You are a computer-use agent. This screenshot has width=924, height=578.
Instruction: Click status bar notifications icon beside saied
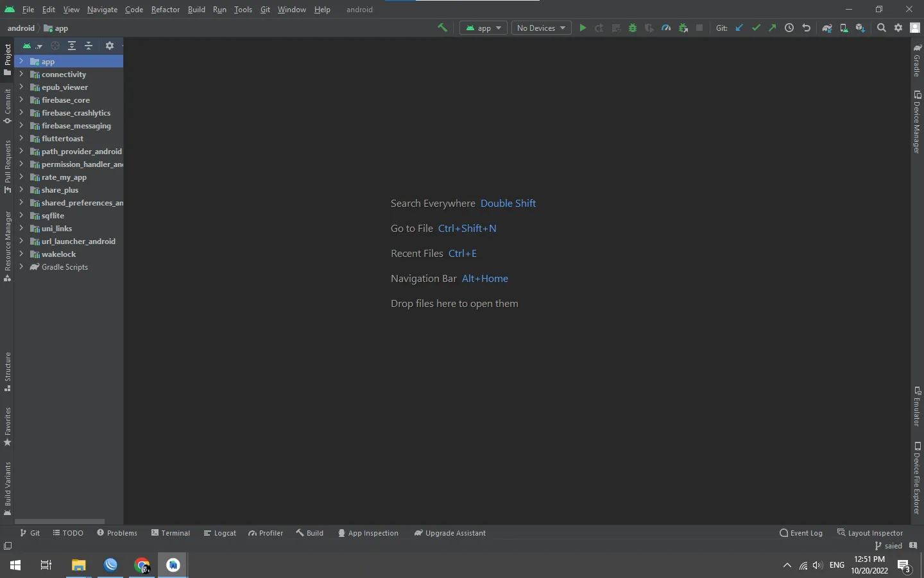[x=913, y=546]
